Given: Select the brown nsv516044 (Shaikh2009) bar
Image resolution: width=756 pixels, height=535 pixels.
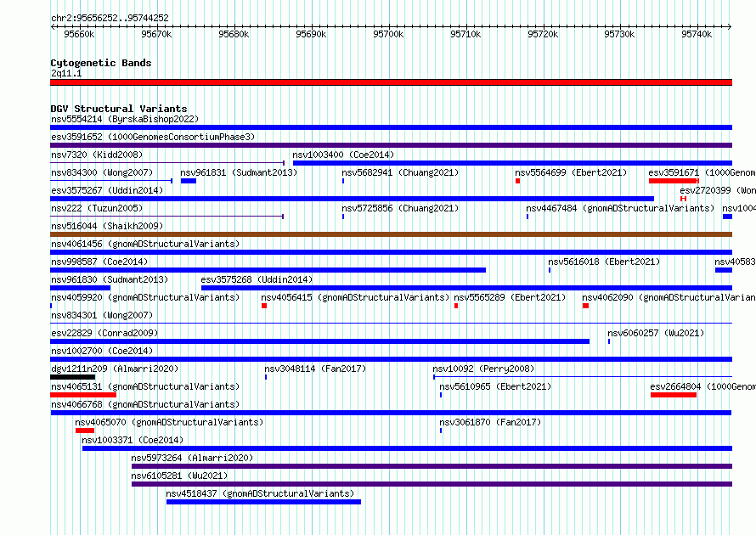Looking at the screenshot, I should (391, 234).
